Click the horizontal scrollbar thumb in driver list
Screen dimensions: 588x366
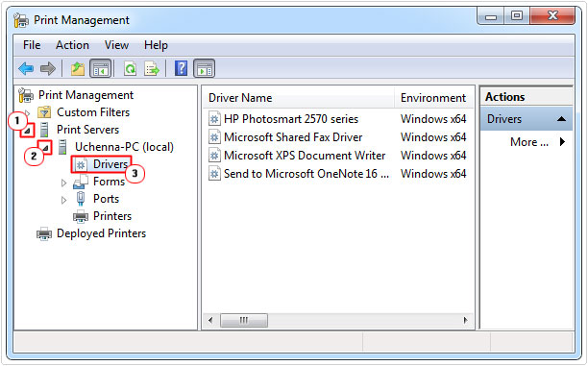point(244,320)
